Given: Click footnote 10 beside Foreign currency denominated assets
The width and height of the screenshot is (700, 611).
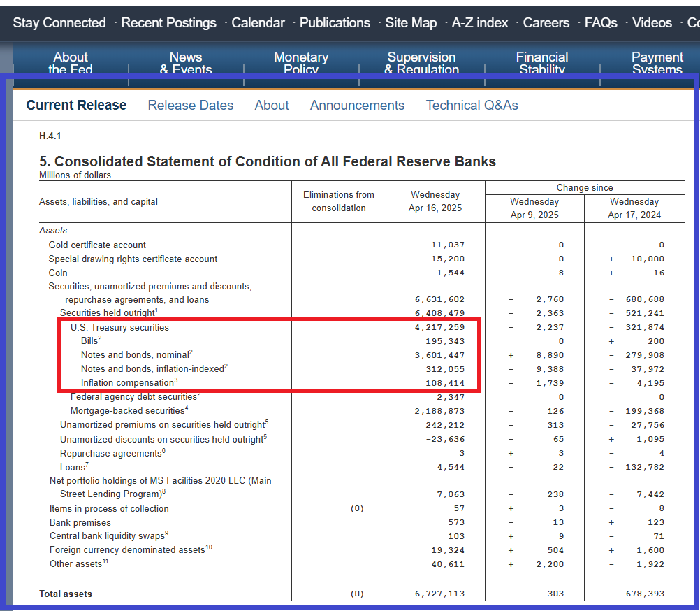Looking at the screenshot, I should 208,547.
